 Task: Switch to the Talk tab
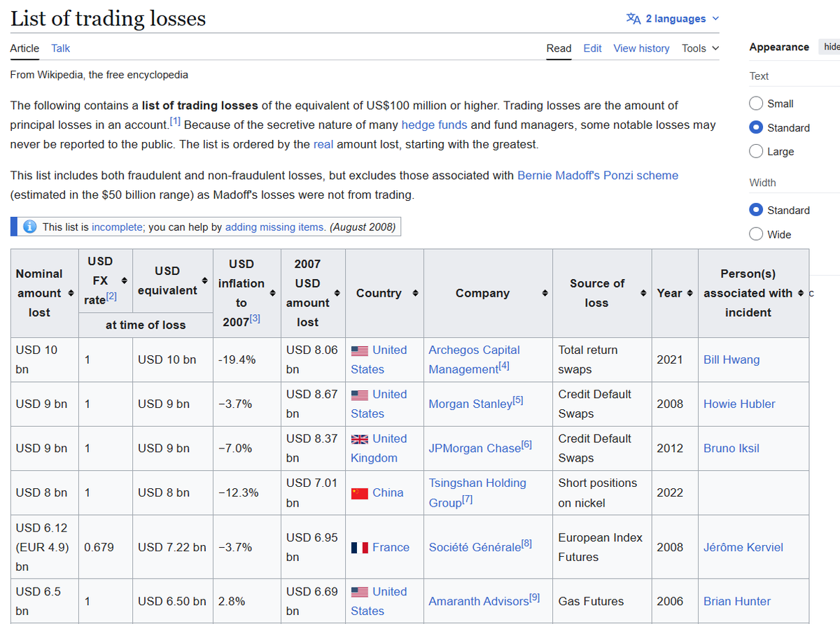61,48
